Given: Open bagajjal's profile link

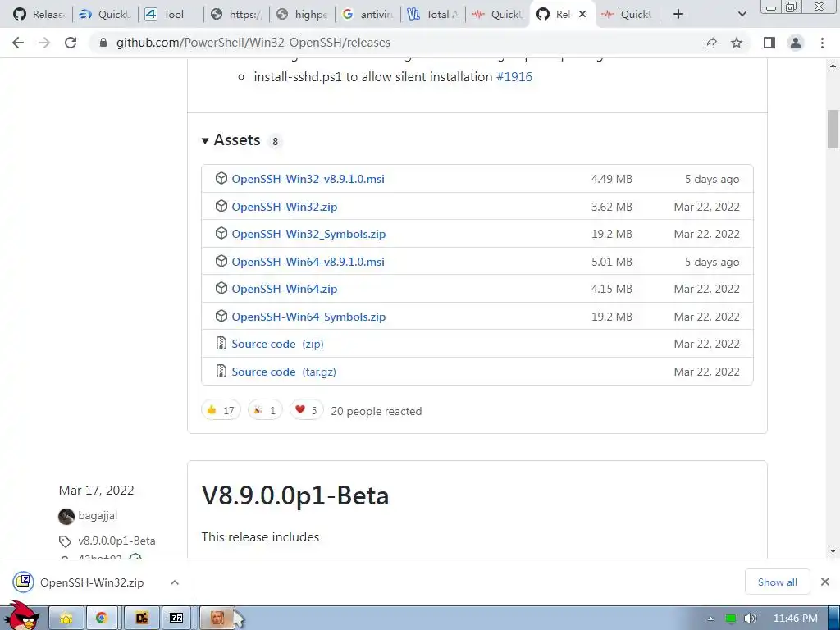Looking at the screenshot, I should [x=98, y=515].
